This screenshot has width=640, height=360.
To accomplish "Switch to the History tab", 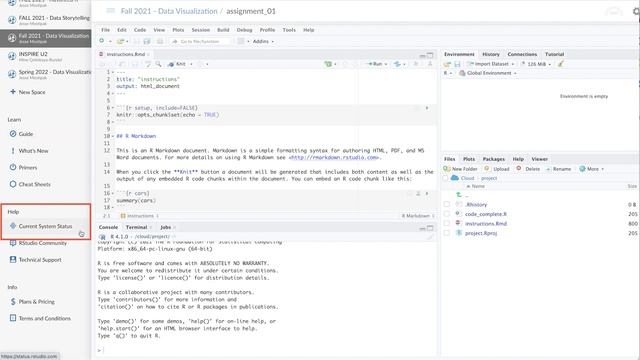I will coord(491,54).
